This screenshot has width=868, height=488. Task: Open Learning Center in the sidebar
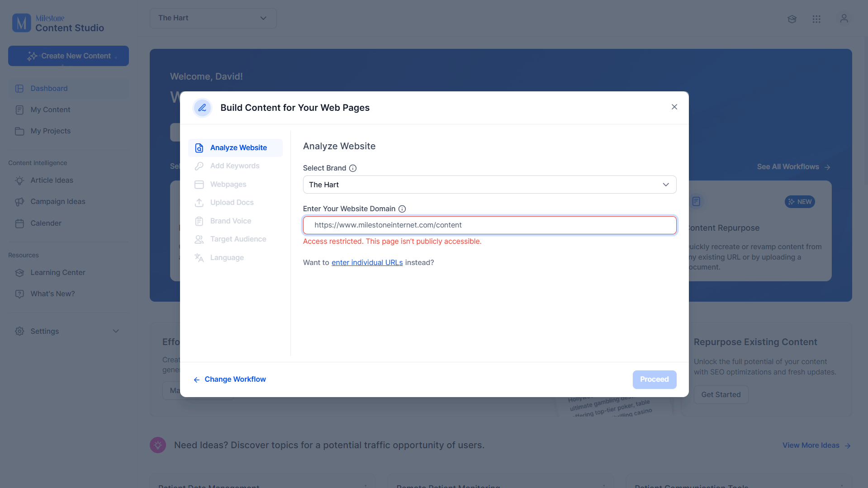point(68,273)
